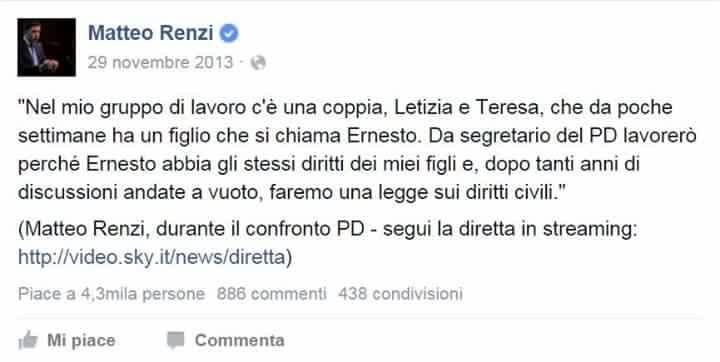Expand the 886 commenti list
Screen dimensions: 720x362
[x=271, y=294]
